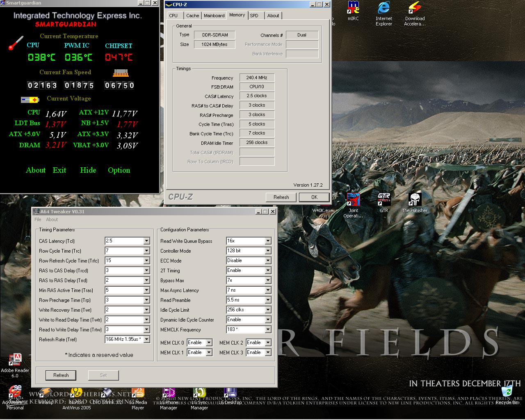Click A64 Tweaker title bar icon

click(37, 212)
